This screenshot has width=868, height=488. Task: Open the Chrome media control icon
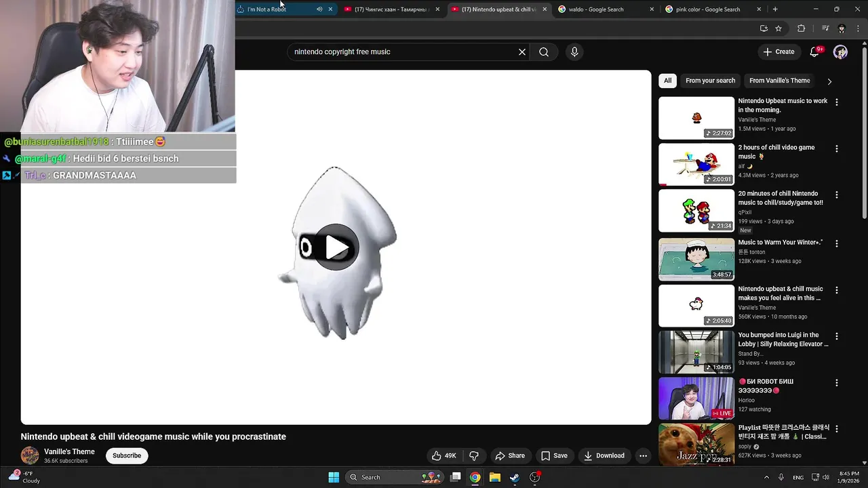[825, 28]
